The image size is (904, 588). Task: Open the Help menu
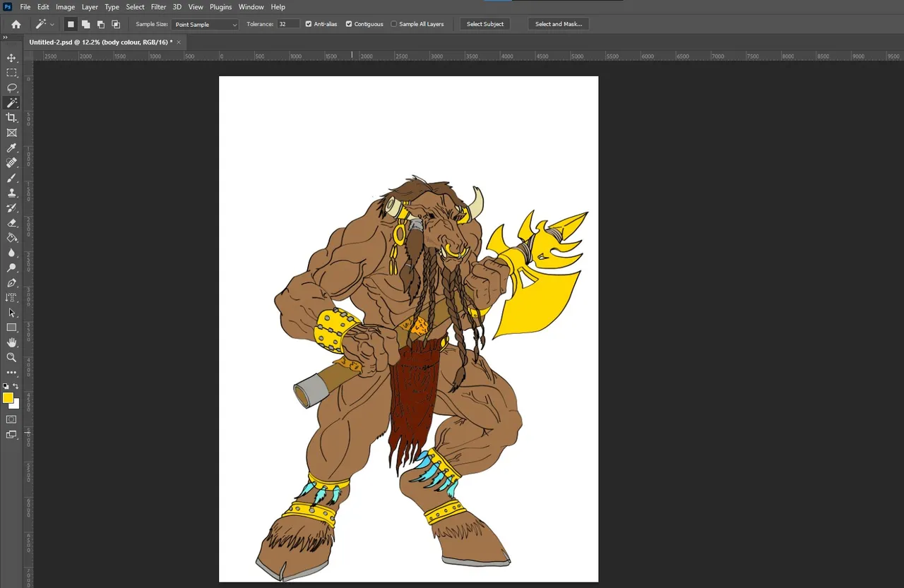point(278,7)
